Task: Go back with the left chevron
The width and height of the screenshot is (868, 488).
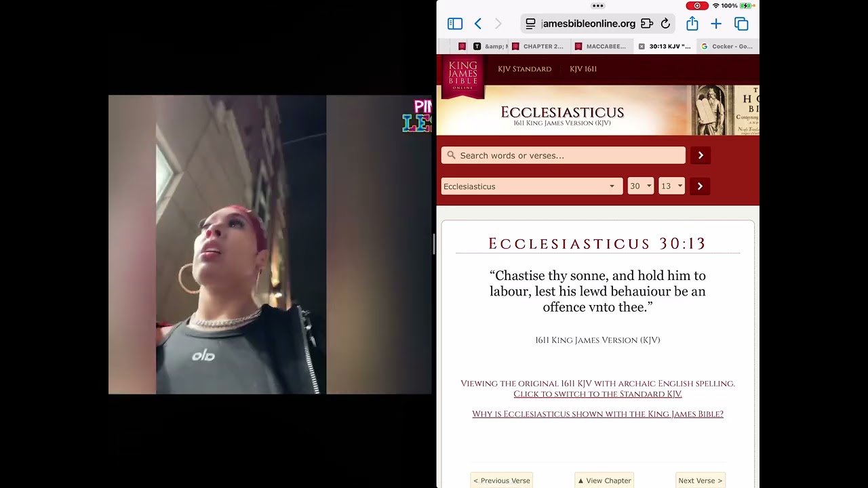Action: [477, 24]
